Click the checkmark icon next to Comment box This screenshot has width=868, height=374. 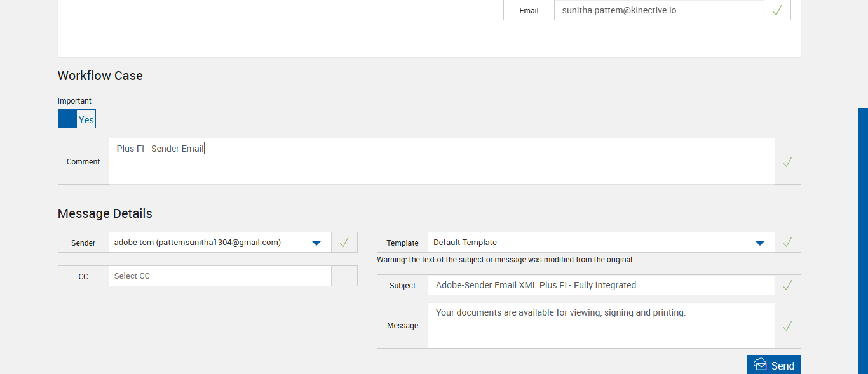787,162
